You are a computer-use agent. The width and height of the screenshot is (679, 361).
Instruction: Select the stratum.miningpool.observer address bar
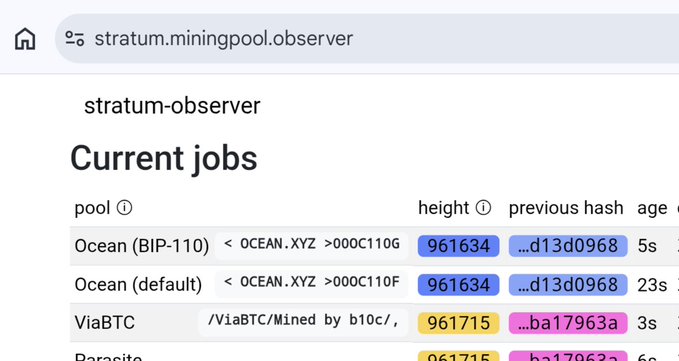(x=367, y=39)
